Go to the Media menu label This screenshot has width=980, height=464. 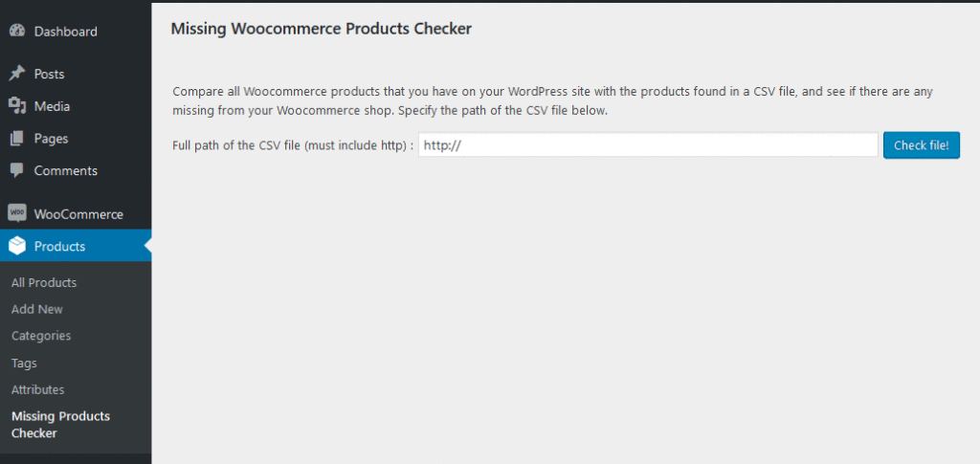(52, 106)
